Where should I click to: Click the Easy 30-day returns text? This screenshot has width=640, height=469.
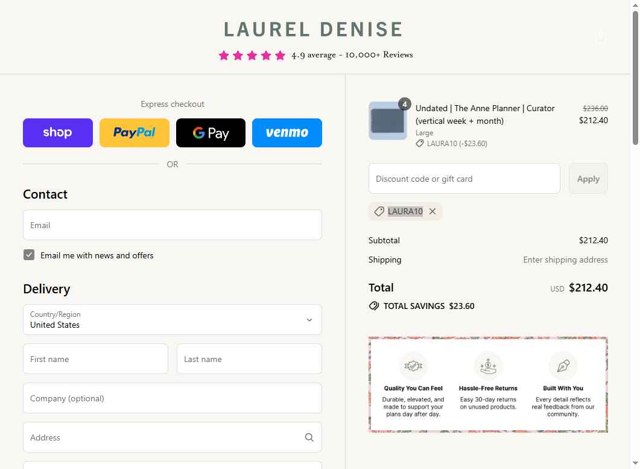[488, 403]
